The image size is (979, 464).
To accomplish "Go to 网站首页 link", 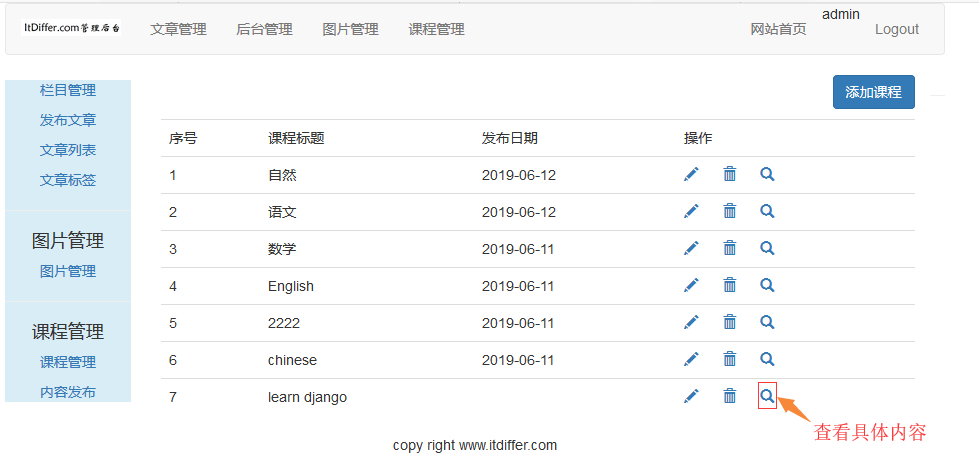I will tap(778, 29).
